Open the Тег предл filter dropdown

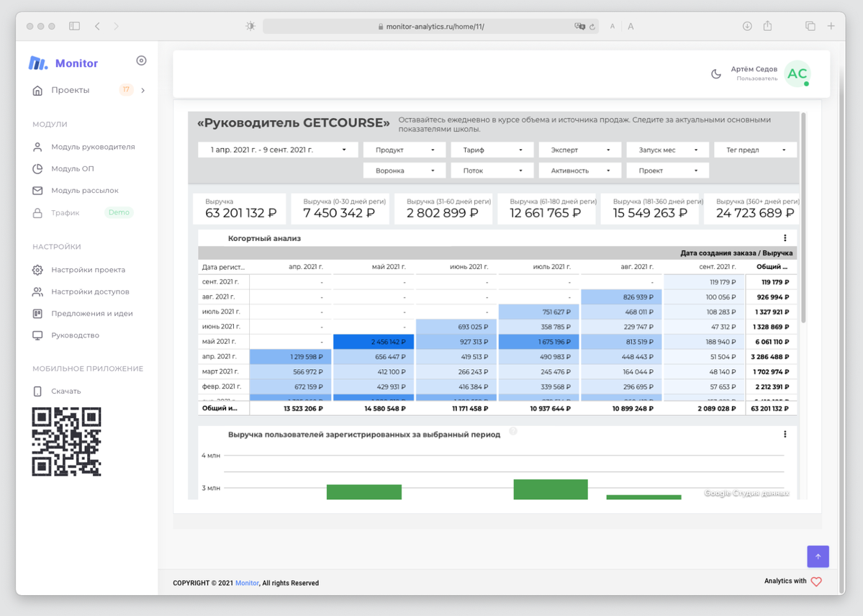click(x=755, y=150)
